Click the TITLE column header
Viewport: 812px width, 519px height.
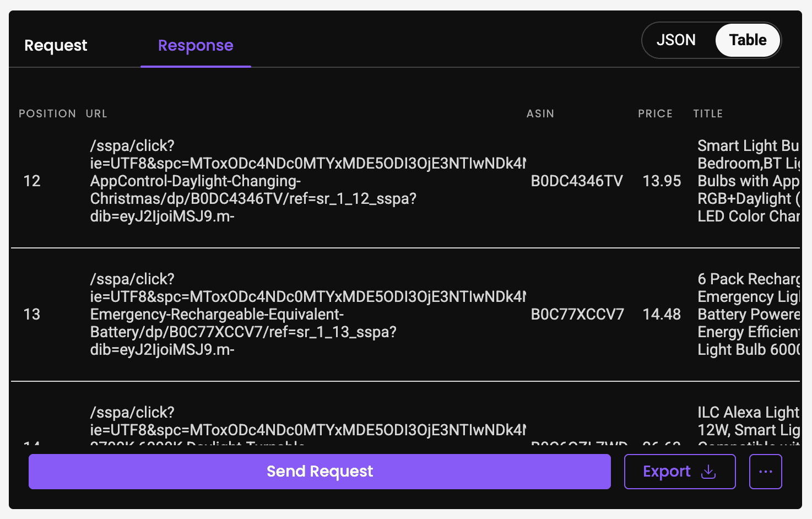tap(708, 113)
